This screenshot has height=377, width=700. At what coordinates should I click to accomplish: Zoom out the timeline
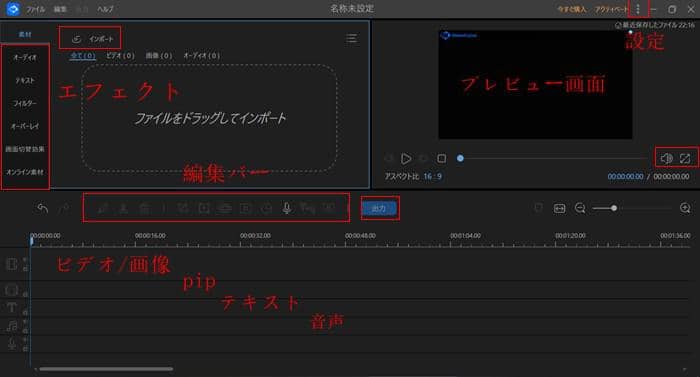pos(580,208)
